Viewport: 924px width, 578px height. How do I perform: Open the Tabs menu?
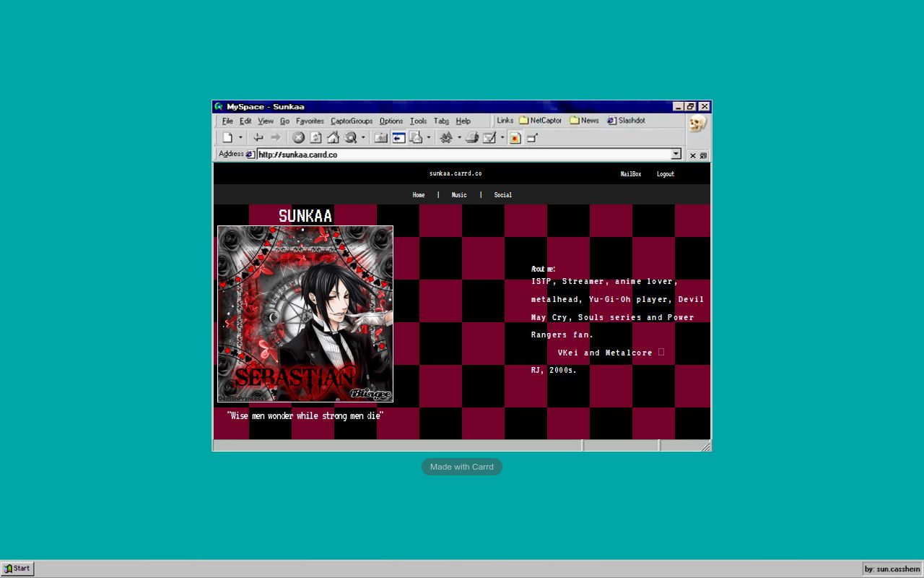(x=441, y=121)
